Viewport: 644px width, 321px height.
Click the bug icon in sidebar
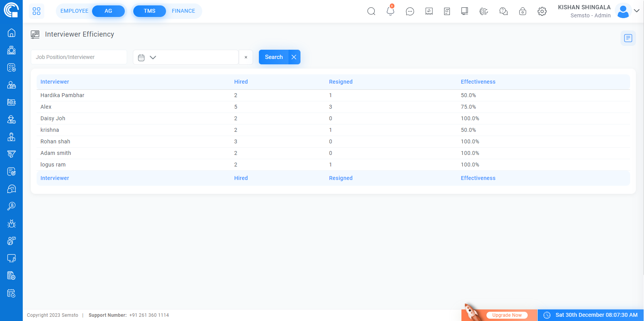pyautogui.click(x=12, y=224)
